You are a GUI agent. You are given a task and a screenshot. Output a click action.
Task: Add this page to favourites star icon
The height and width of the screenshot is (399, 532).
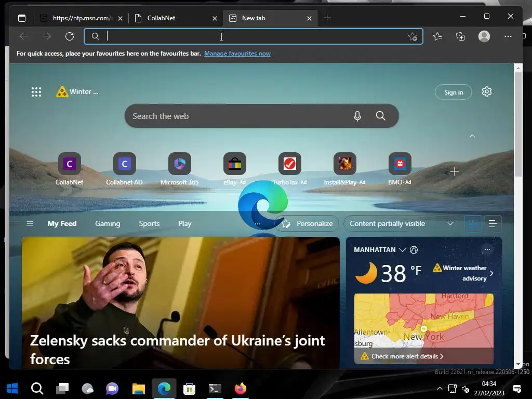tap(413, 37)
